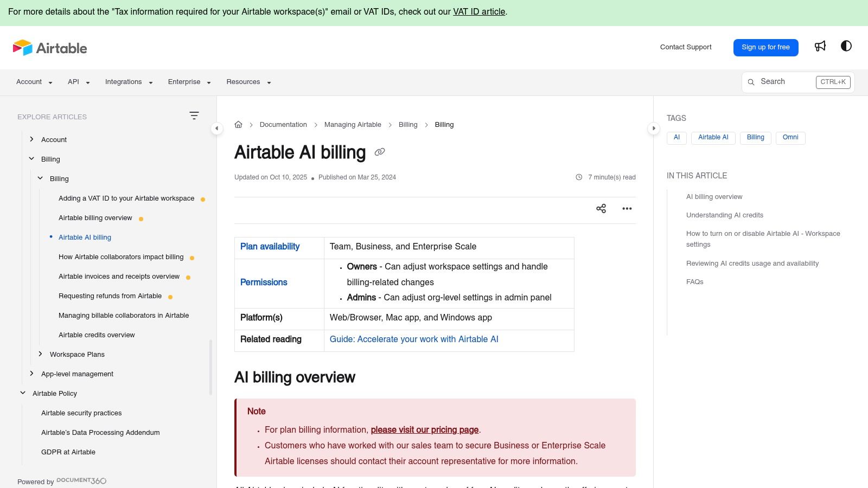Viewport: 868px width, 488px height.
Task: Click the filter icon beside Explore Articles
Action: (194, 115)
